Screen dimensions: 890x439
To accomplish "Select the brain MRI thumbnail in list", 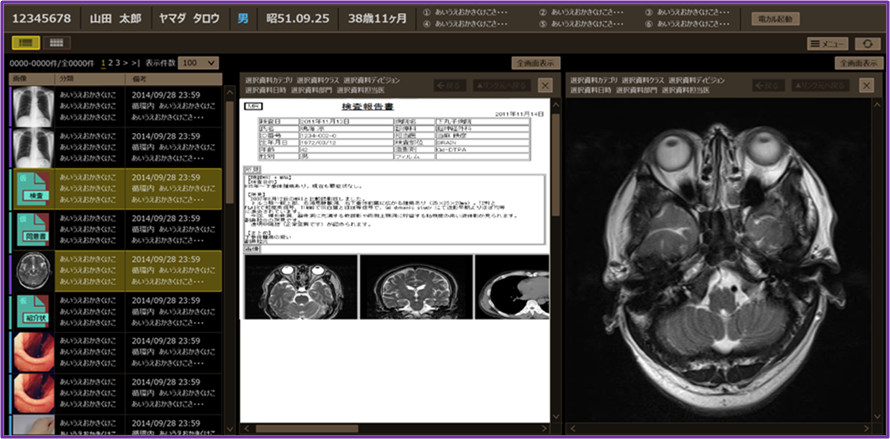I will tap(31, 270).
